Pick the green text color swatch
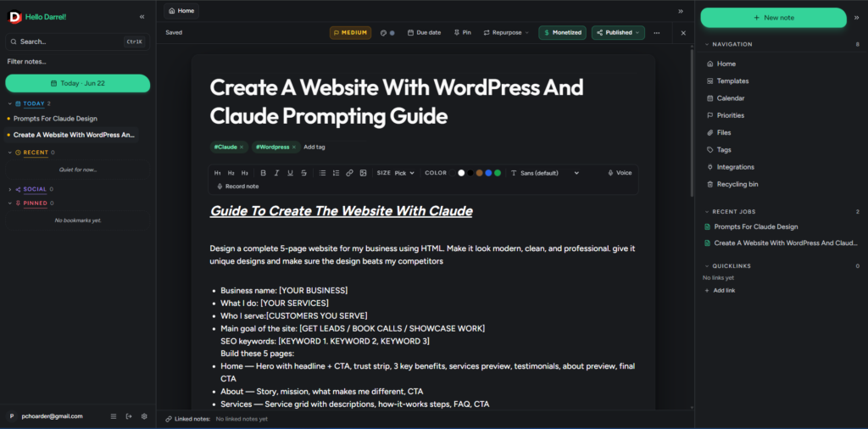 point(498,173)
